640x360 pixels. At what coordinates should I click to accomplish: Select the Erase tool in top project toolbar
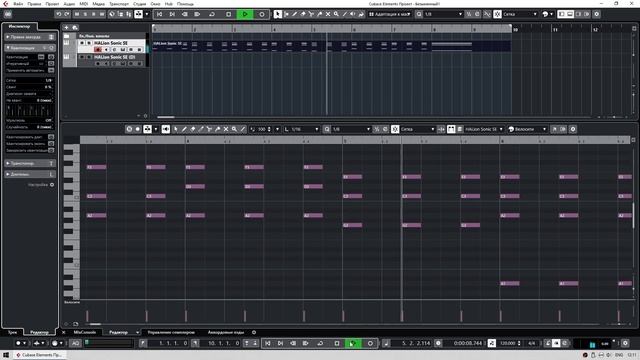[x=303, y=14]
